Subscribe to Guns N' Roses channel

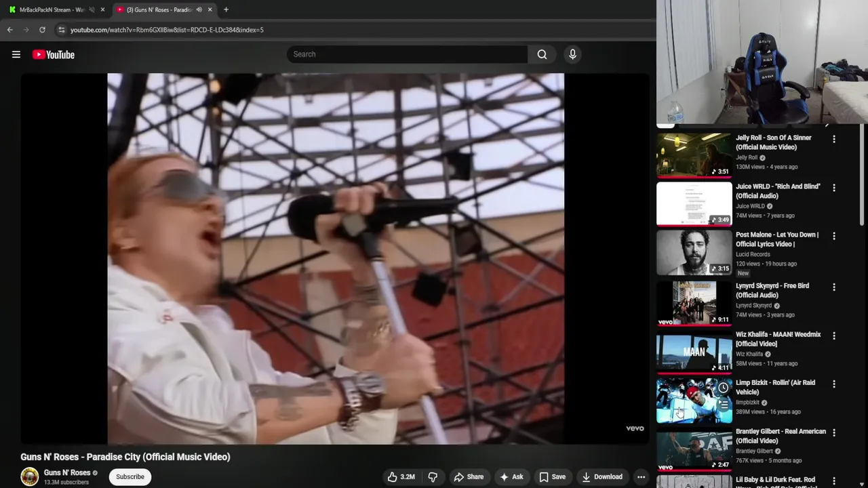coord(130,476)
